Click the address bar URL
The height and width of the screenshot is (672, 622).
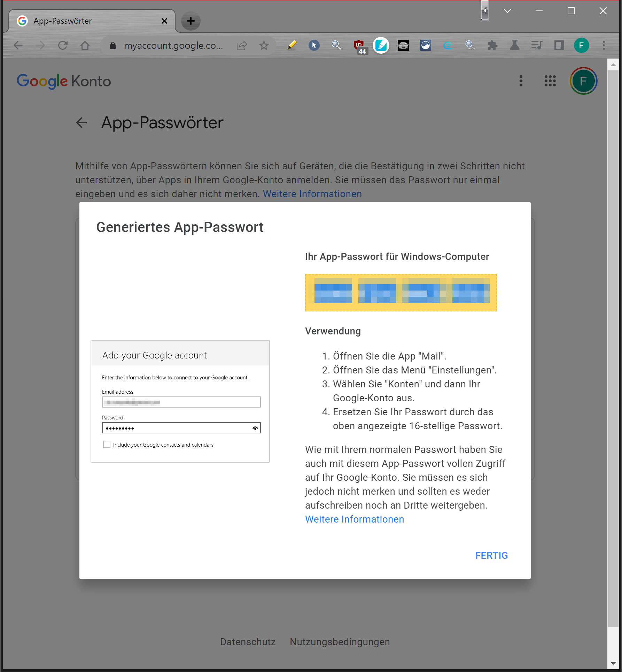tap(173, 46)
